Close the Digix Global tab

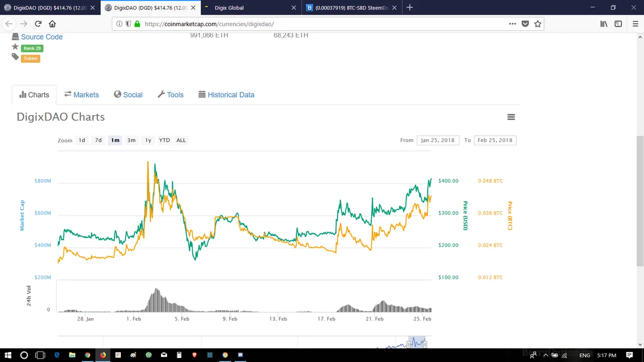[x=294, y=8]
